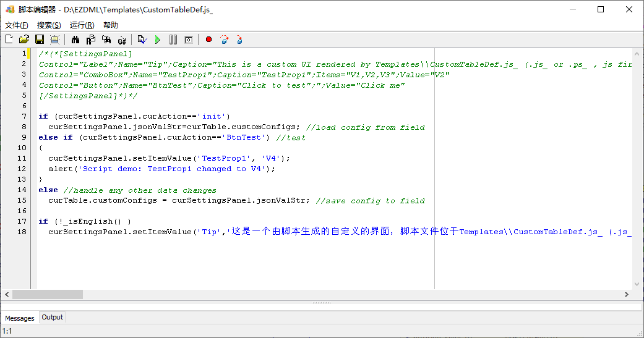Open the 文件(F) menu
644x338 pixels.
coord(17,25)
